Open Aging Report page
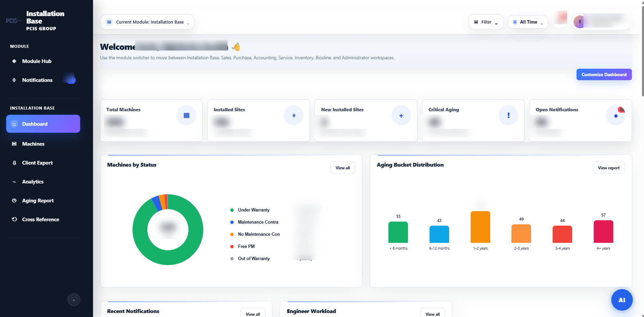The image size is (644, 317). pos(43,201)
